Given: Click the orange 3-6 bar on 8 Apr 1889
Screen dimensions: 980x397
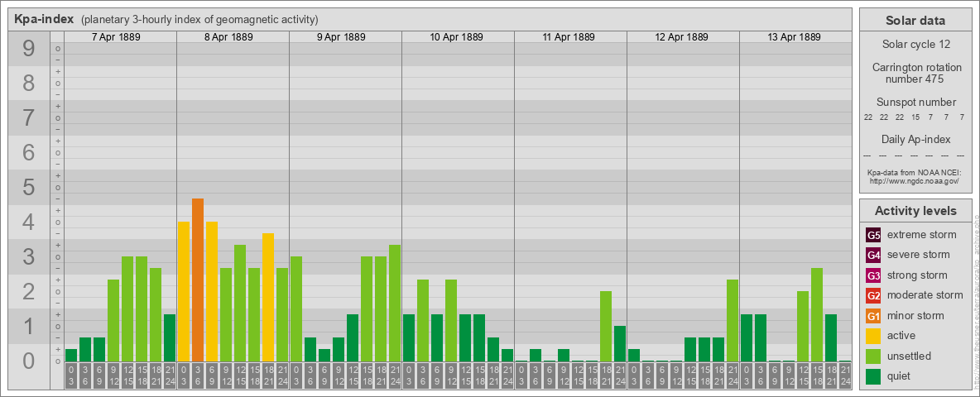Looking at the screenshot, I should click(x=198, y=280).
